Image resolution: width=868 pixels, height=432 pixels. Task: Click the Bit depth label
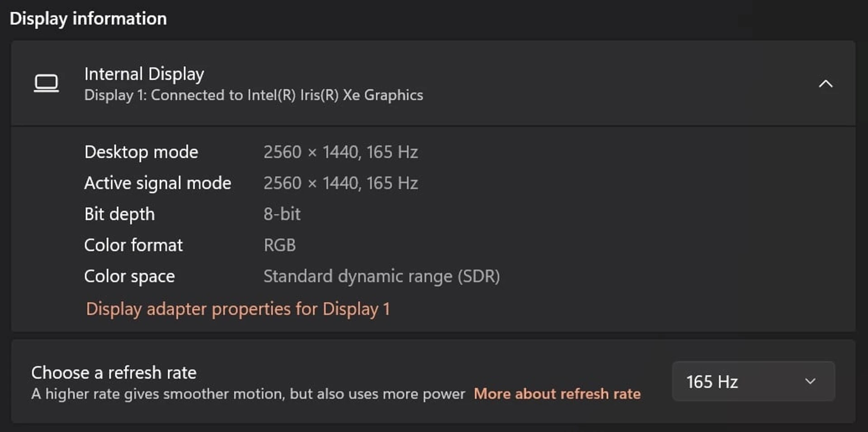[119, 214]
